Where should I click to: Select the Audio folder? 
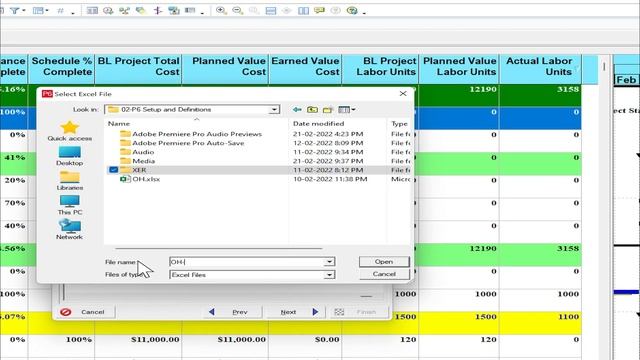click(x=143, y=152)
